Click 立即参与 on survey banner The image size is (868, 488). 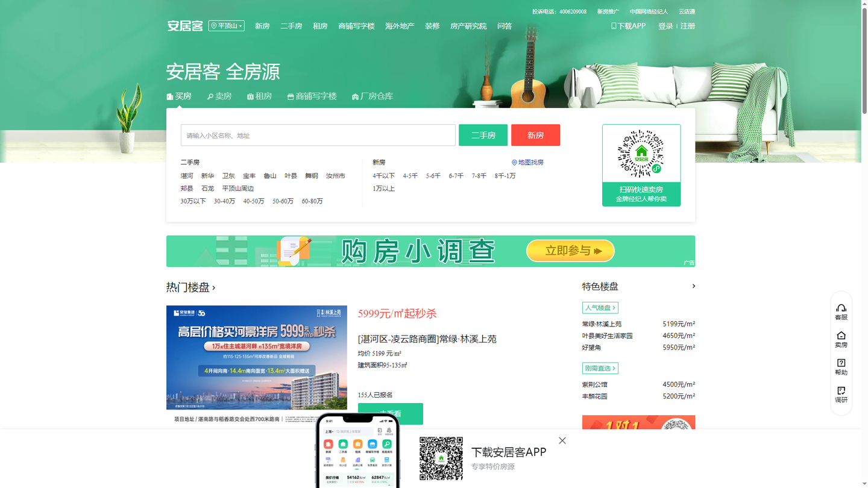click(570, 251)
